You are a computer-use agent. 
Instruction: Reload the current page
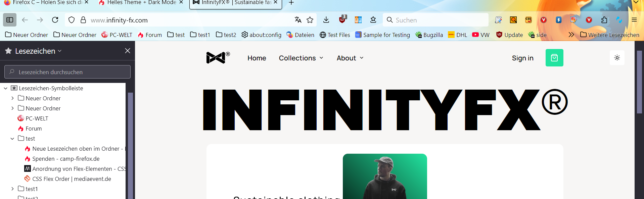[x=55, y=20]
